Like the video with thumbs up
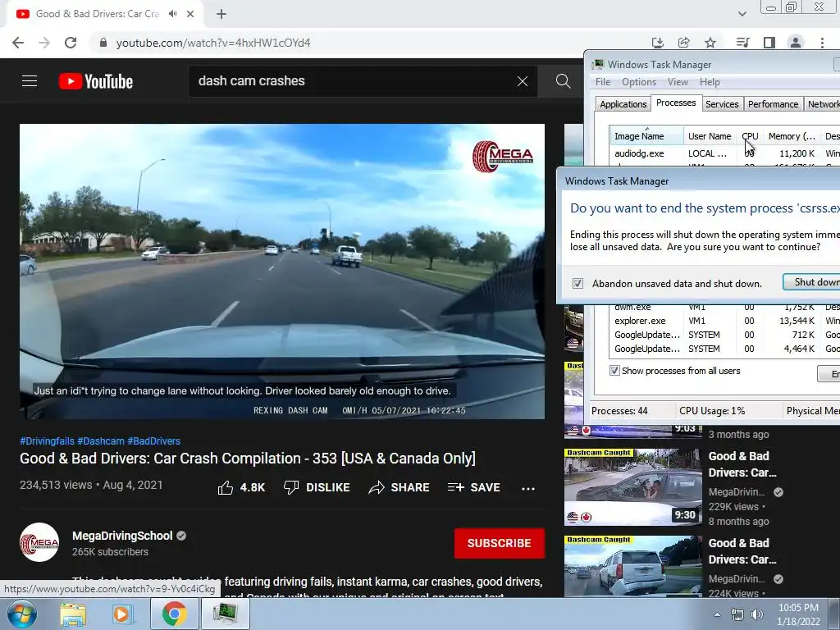The height and width of the screenshot is (630, 840). point(241,487)
